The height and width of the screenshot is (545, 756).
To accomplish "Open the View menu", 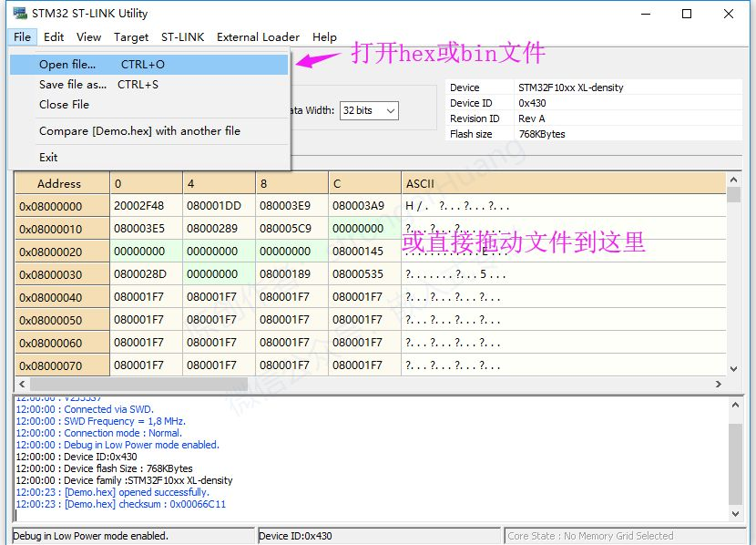I will coord(88,37).
